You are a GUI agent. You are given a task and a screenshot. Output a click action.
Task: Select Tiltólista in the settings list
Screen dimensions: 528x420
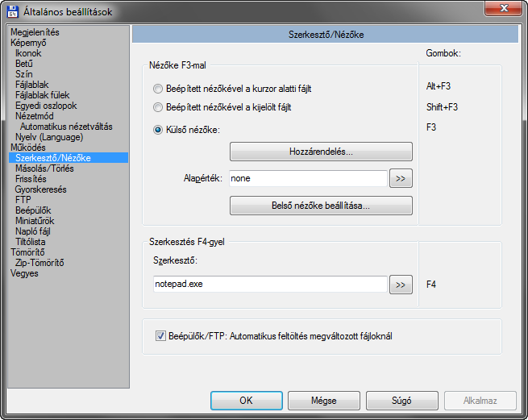click(31, 242)
